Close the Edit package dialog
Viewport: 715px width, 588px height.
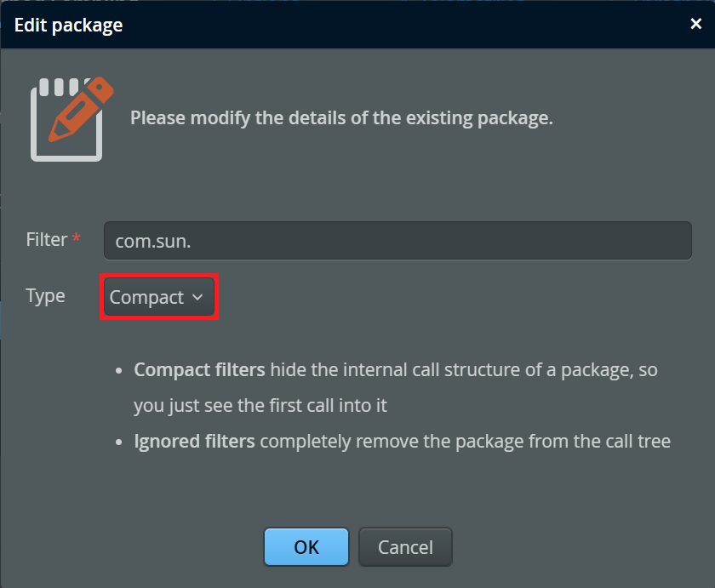tap(695, 24)
